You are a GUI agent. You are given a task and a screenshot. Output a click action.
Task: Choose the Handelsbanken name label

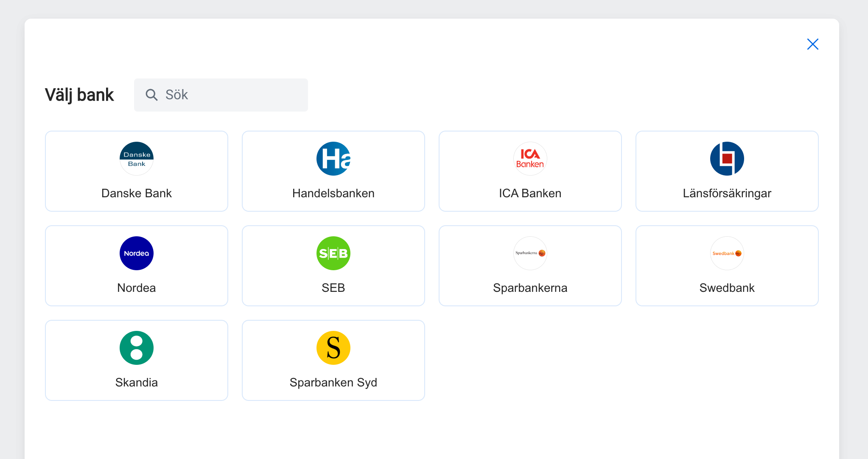coord(333,193)
